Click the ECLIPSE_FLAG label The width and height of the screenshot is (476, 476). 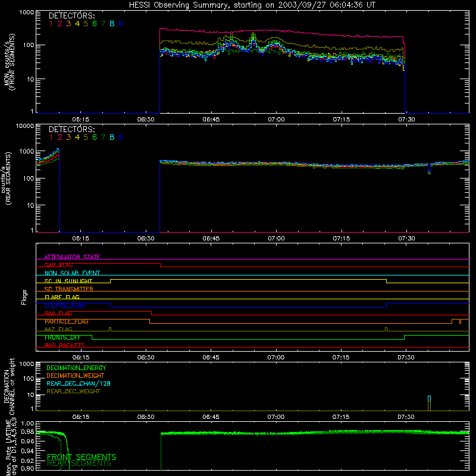click(65, 305)
